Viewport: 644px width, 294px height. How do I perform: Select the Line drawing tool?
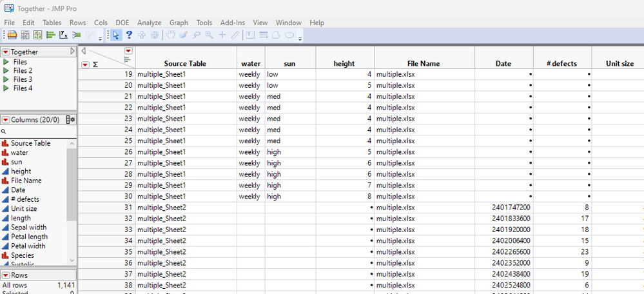click(235, 35)
